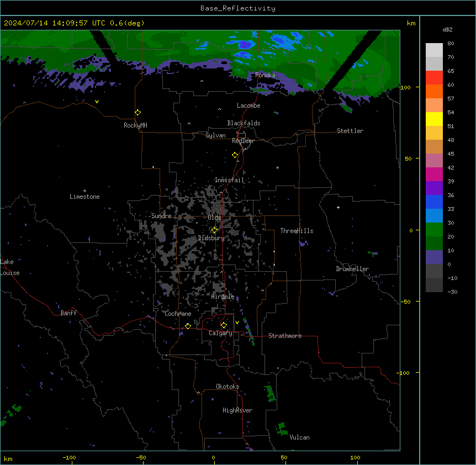The image size is (476, 465).
Task: Click the Drumheller map label
Action: [x=352, y=269]
